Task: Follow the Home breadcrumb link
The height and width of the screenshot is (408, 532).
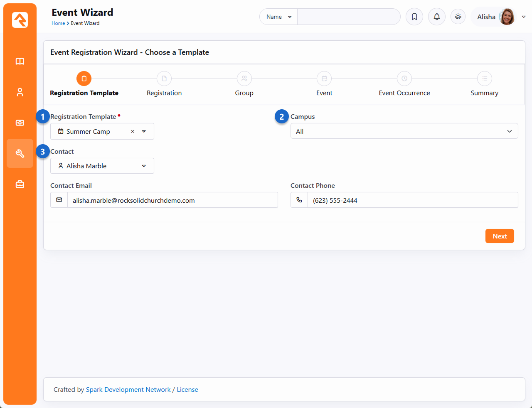Action: [x=58, y=23]
